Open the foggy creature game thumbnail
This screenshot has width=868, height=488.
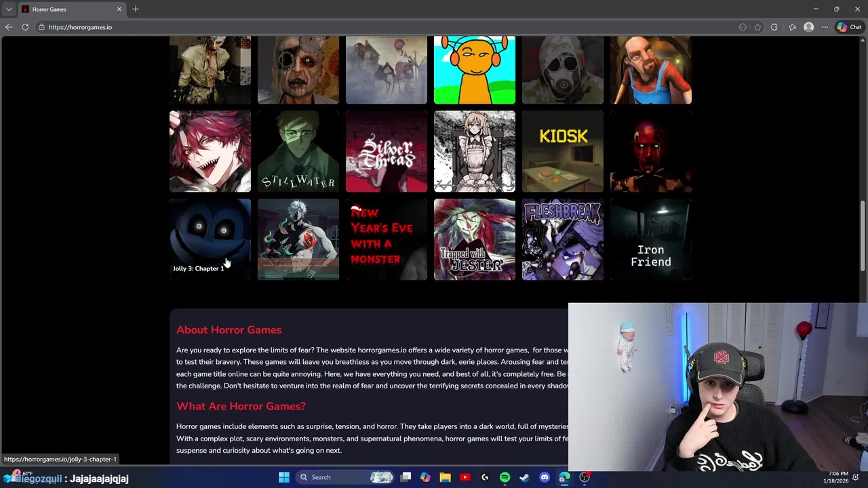click(387, 70)
